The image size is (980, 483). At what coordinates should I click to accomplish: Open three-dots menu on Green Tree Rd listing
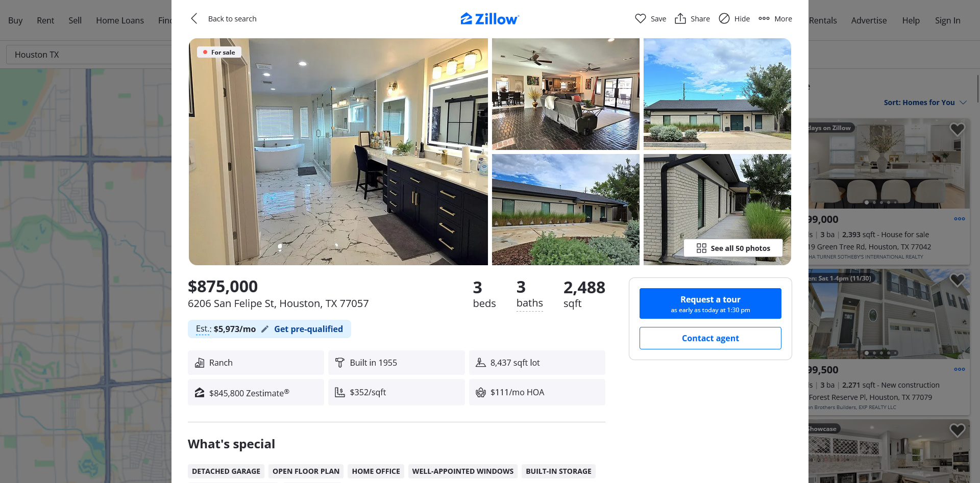[x=959, y=219]
